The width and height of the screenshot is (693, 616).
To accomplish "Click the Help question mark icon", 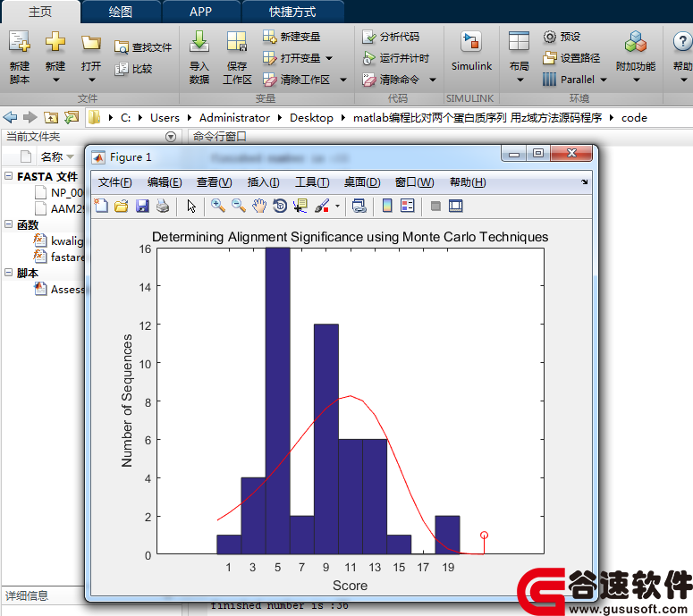I will pos(682,41).
